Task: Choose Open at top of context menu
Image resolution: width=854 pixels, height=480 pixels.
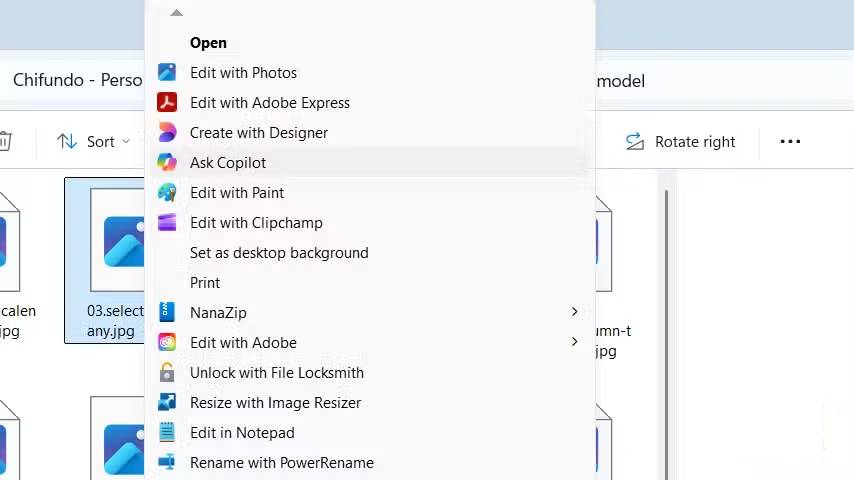Action: click(x=208, y=43)
